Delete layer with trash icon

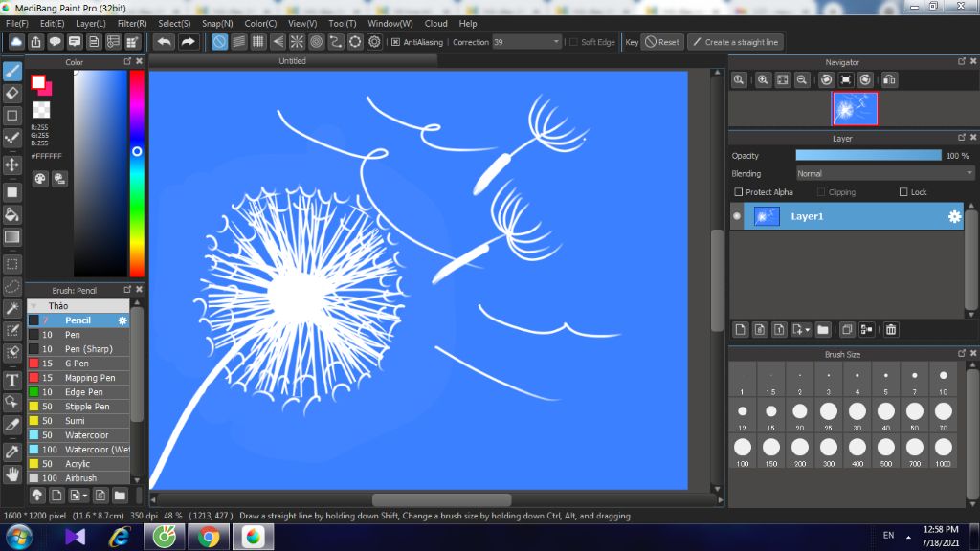click(x=891, y=329)
